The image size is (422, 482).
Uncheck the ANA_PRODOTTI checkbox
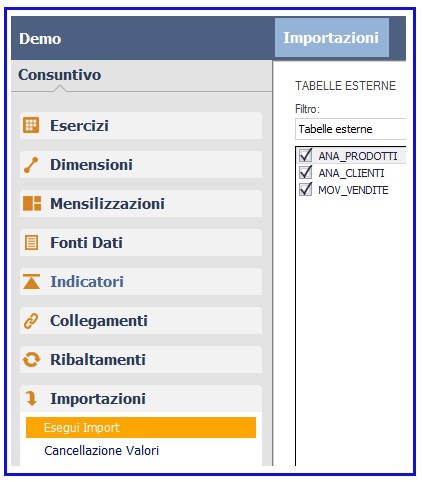(x=305, y=155)
